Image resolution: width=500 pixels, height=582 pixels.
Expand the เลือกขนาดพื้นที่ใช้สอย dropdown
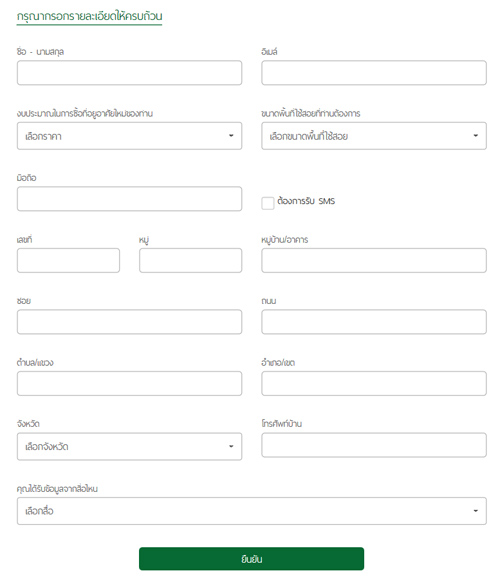coord(374,136)
